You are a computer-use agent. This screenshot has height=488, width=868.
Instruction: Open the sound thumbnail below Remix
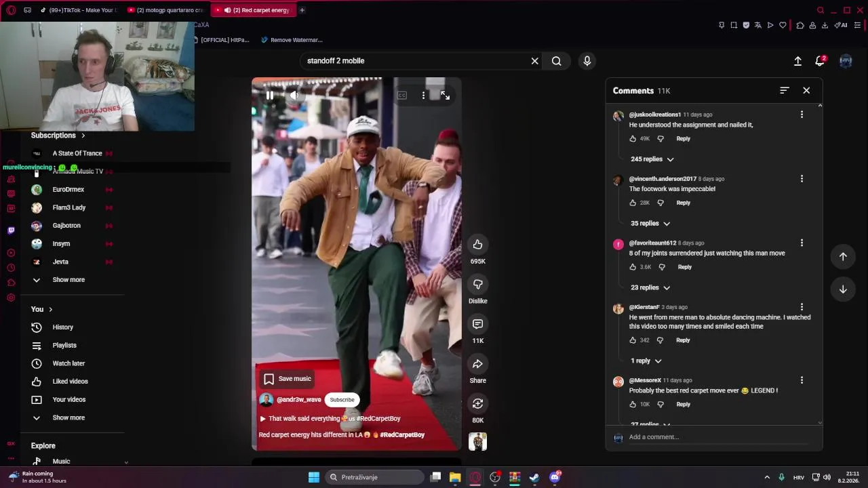pyautogui.click(x=477, y=441)
